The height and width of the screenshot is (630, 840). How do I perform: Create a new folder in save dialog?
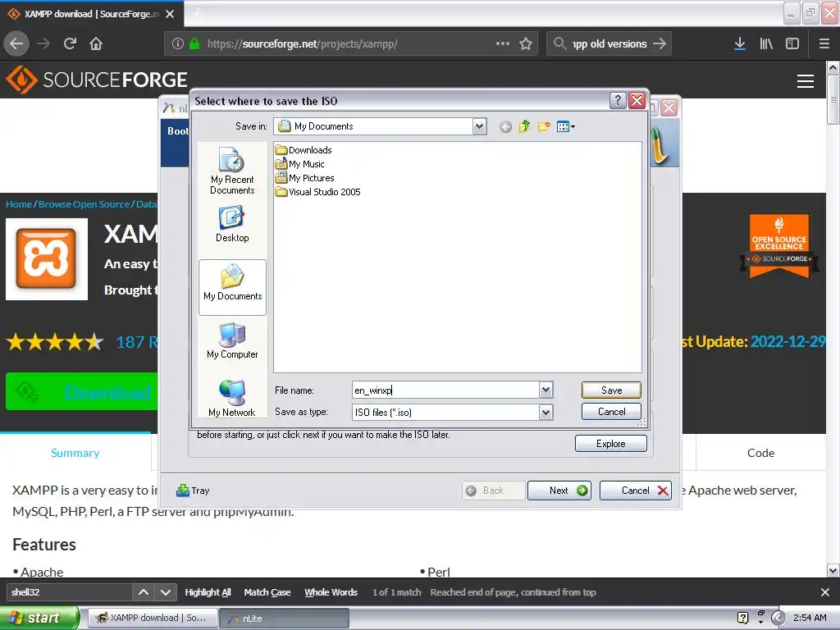[544, 126]
